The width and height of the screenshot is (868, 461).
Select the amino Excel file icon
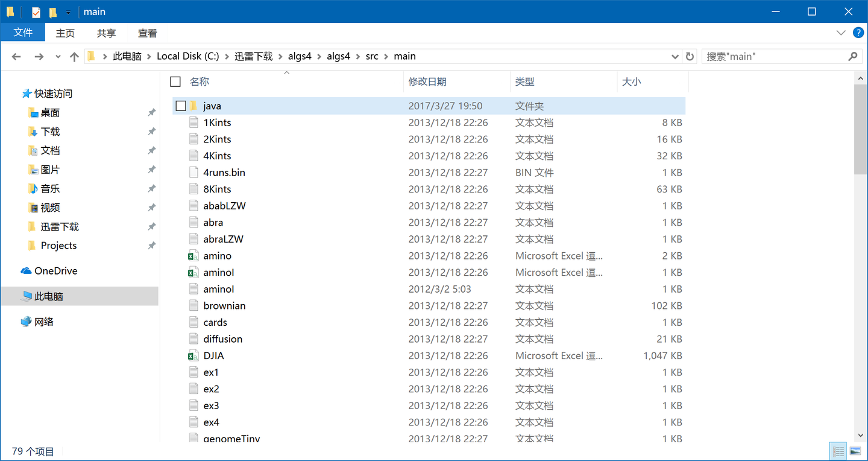pyautogui.click(x=193, y=256)
